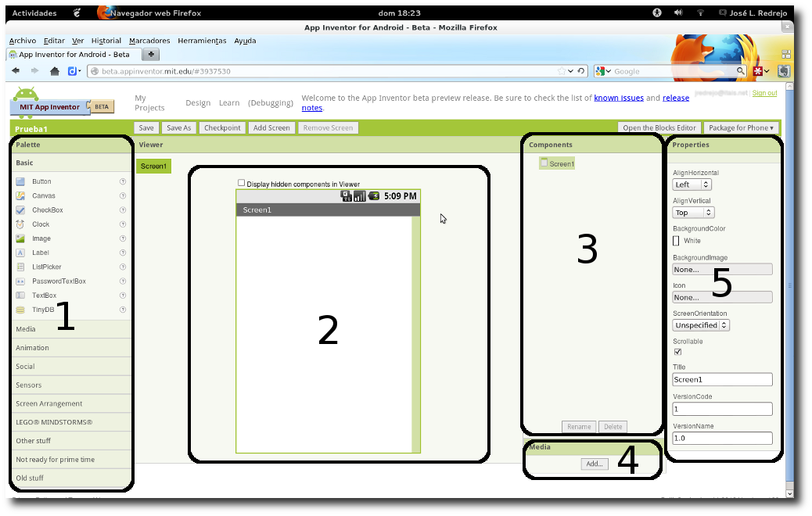Click the PasswordTextBox component icon
Screen dimensions: 812x516
pos(20,281)
